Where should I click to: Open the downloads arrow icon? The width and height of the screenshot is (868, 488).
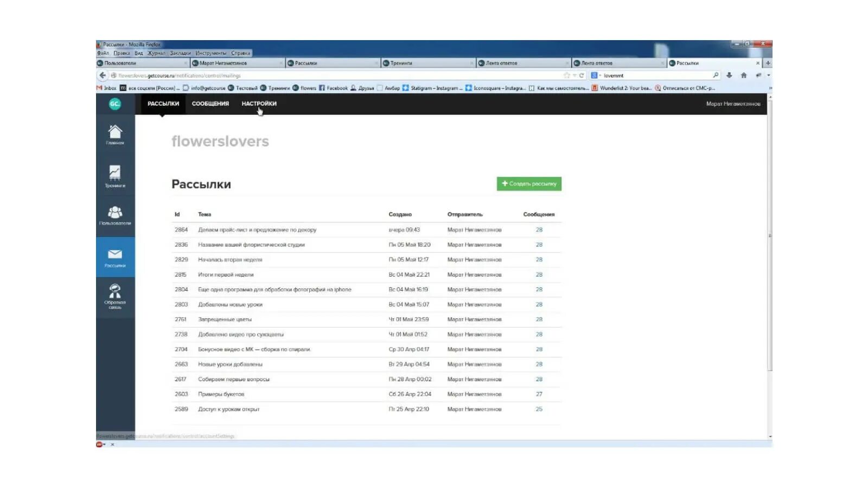coord(729,75)
